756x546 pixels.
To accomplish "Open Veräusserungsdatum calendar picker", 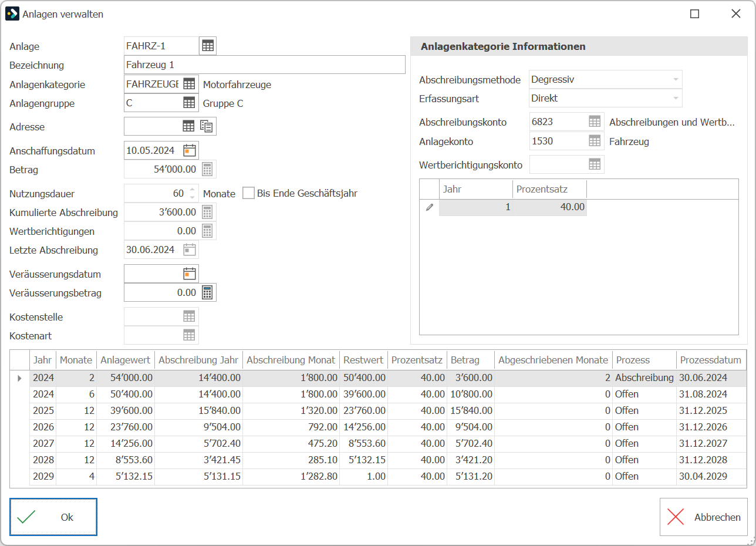I will coord(190,274).
